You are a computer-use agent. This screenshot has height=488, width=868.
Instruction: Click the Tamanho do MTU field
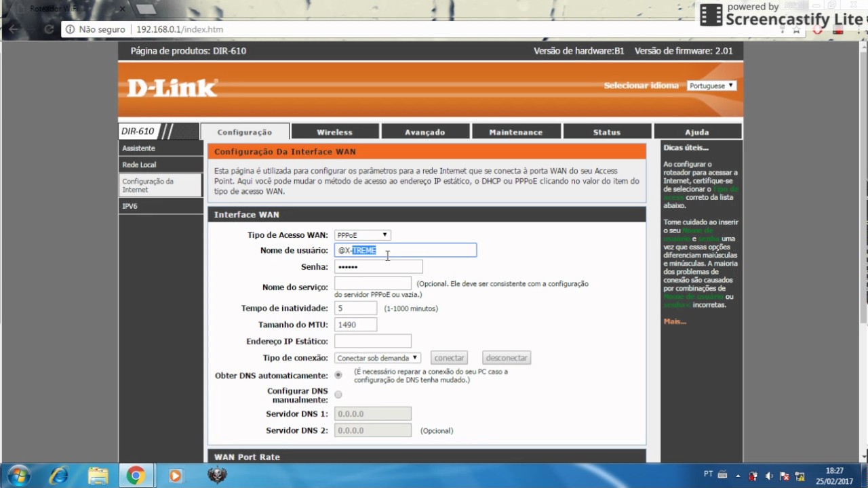(x=355, y=325)
